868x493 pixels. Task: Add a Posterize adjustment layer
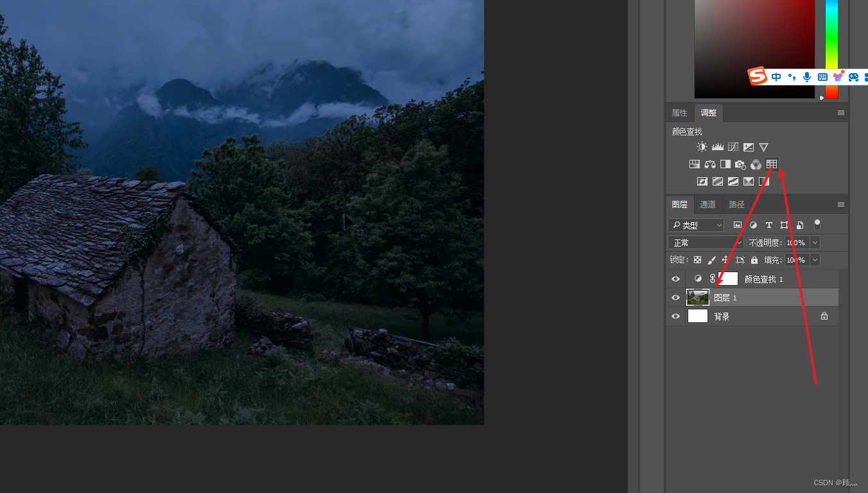pos(717,182)
